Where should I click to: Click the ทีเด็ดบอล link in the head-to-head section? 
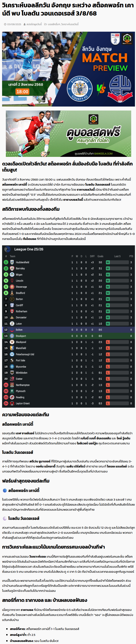tap(30, 239)
